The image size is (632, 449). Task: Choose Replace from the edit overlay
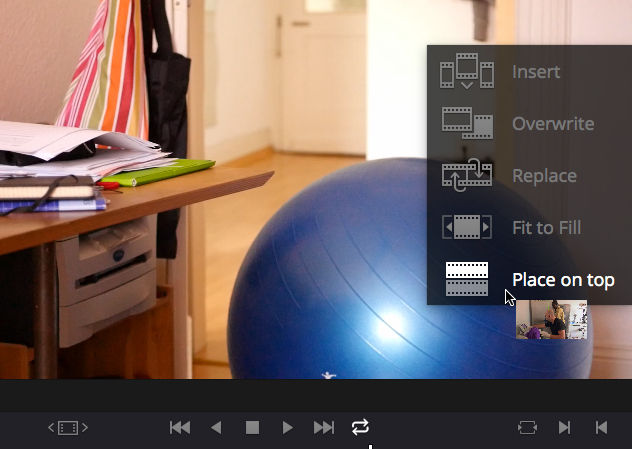coord(544,176)
